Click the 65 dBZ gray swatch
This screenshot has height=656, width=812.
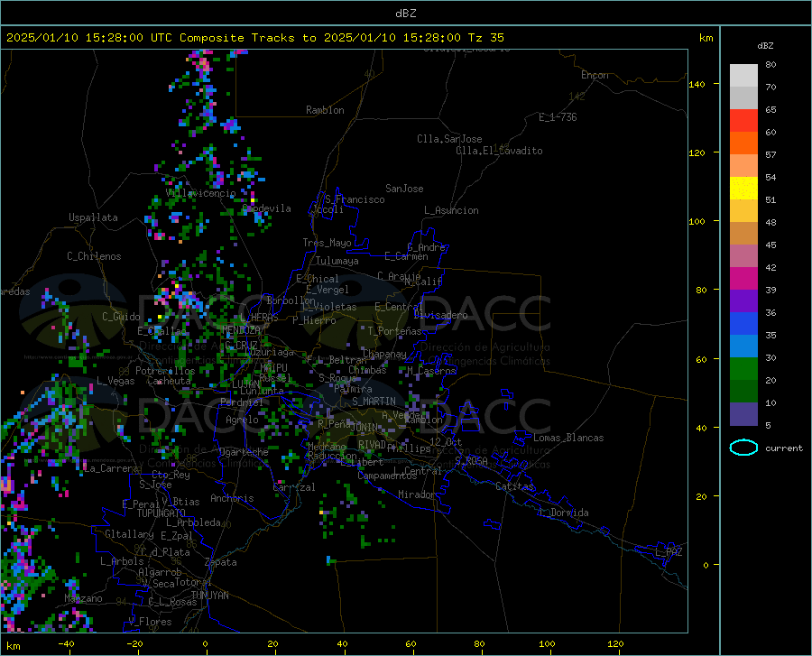(743, 97)
